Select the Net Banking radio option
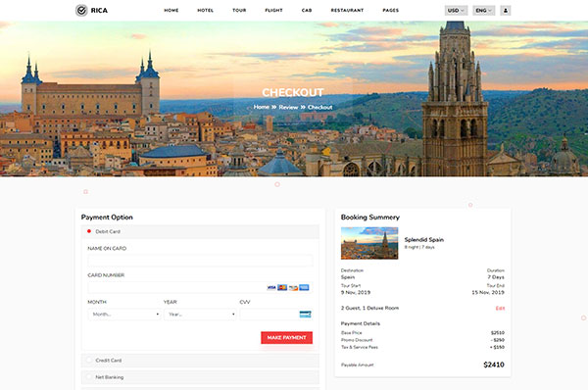This screenshot has height=390, width=588. tap(89, 377)
